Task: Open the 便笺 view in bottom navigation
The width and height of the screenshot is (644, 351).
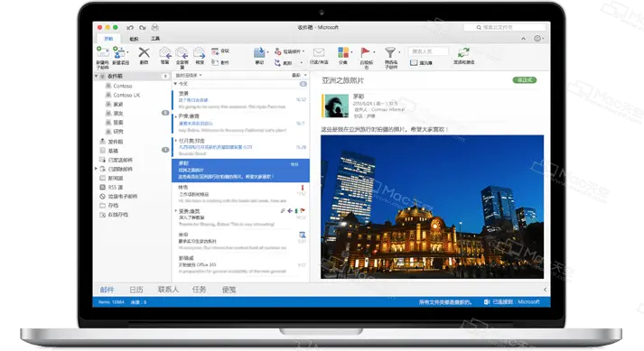Action: click(229, 290)
